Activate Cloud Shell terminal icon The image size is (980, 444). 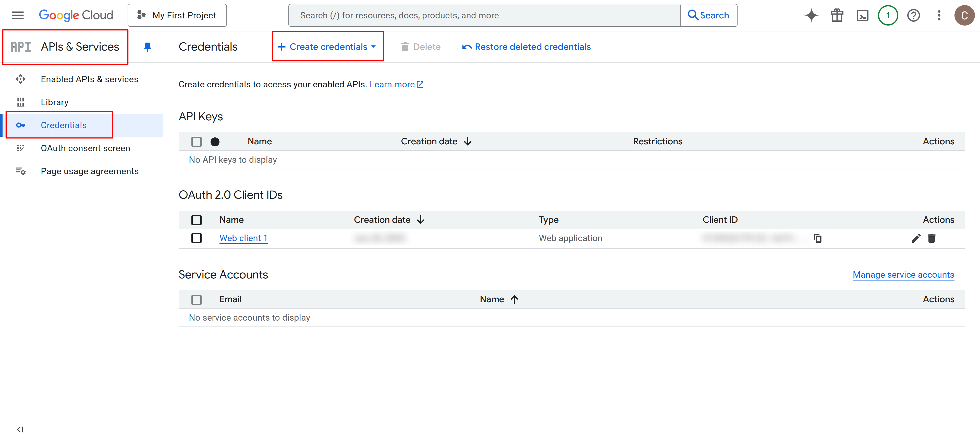pos(862,15)
